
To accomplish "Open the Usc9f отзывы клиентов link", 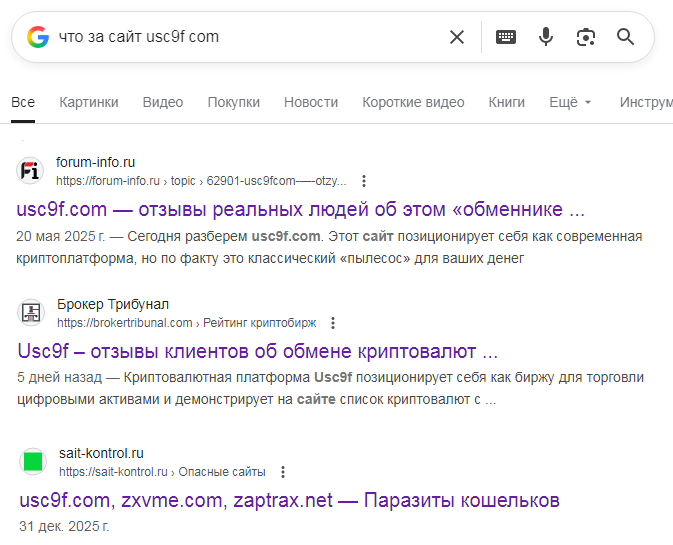I will [258, 352].
